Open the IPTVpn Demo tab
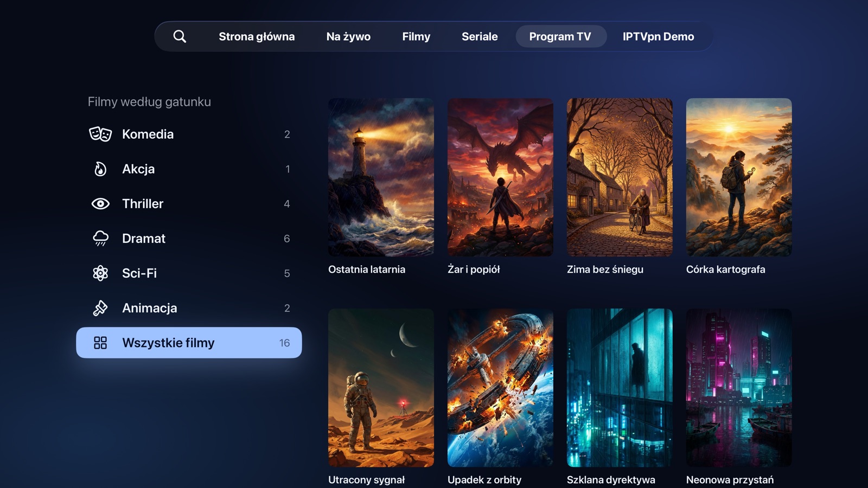Viewport: 868px width, 488px height. 658,36
